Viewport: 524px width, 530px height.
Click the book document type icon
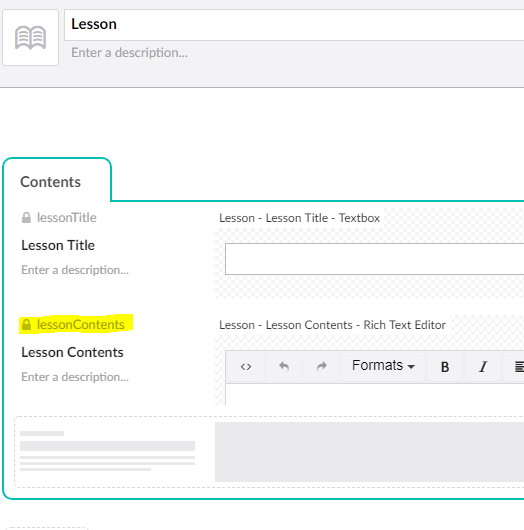pos(30,38)
